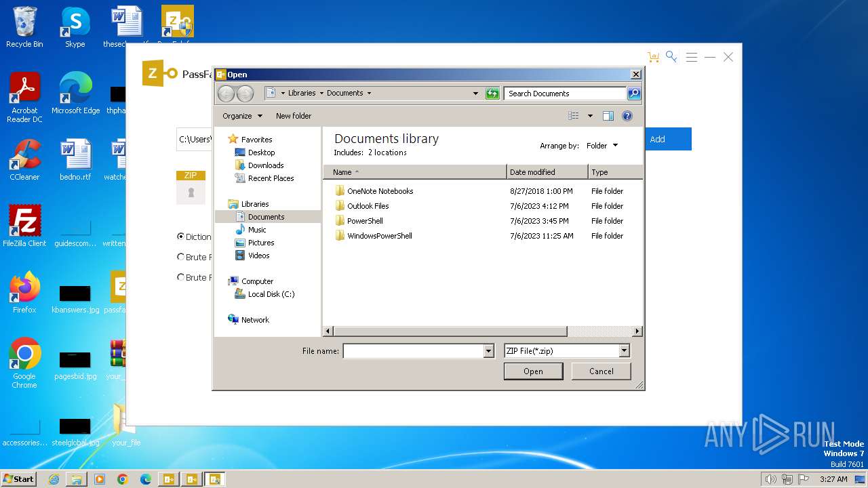Expand the File name history dropdown arrow

pyautogui.click(x=489, y=351)
